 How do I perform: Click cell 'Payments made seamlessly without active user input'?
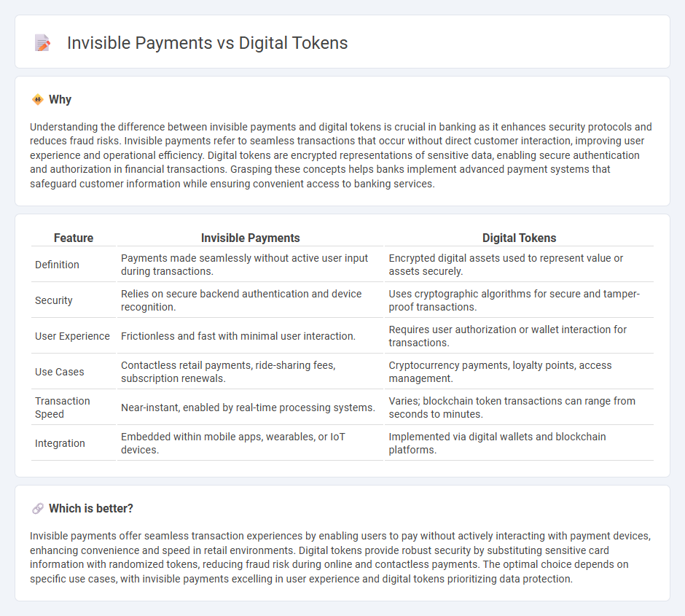click(251, 265)
